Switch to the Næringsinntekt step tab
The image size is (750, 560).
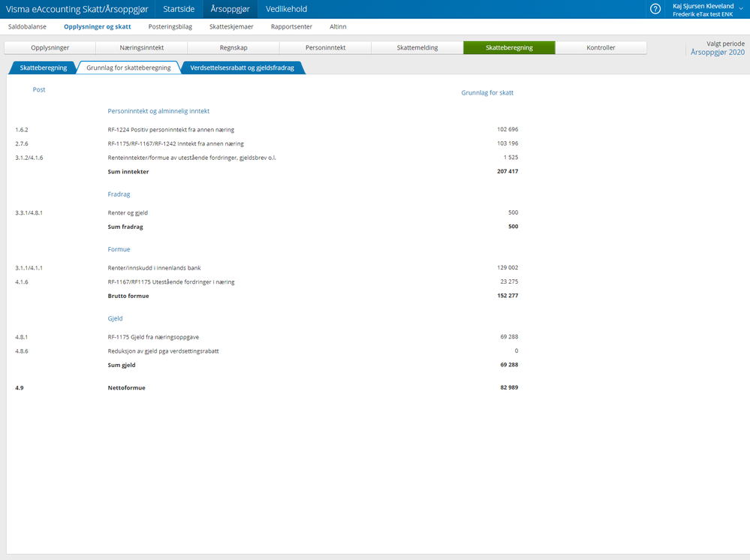coord(142,48)
